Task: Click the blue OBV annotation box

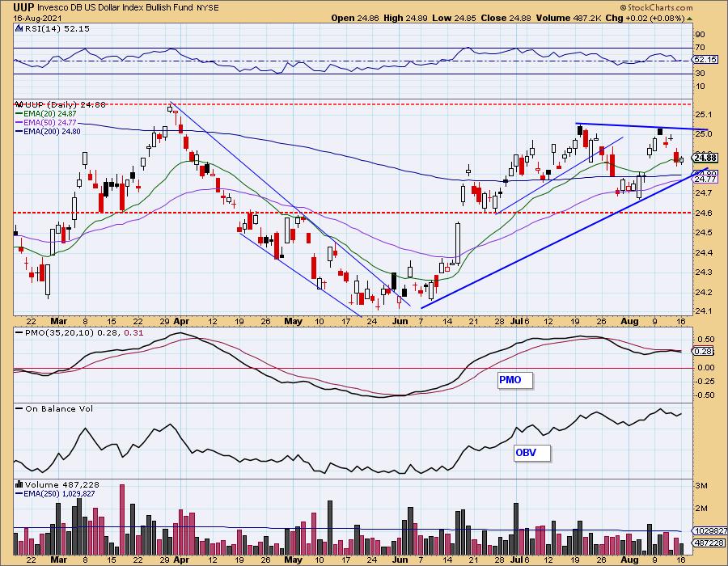Action: point(531,453)
